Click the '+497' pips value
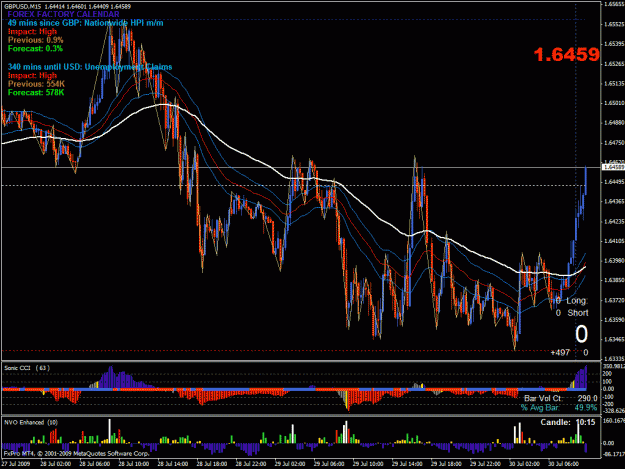This screenshot has width=625, height=469. pos(560,353)
